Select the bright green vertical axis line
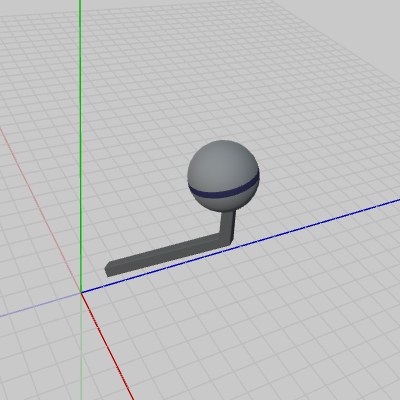The image size is (400, 400). pyautogui.click(x=80, y=146)
